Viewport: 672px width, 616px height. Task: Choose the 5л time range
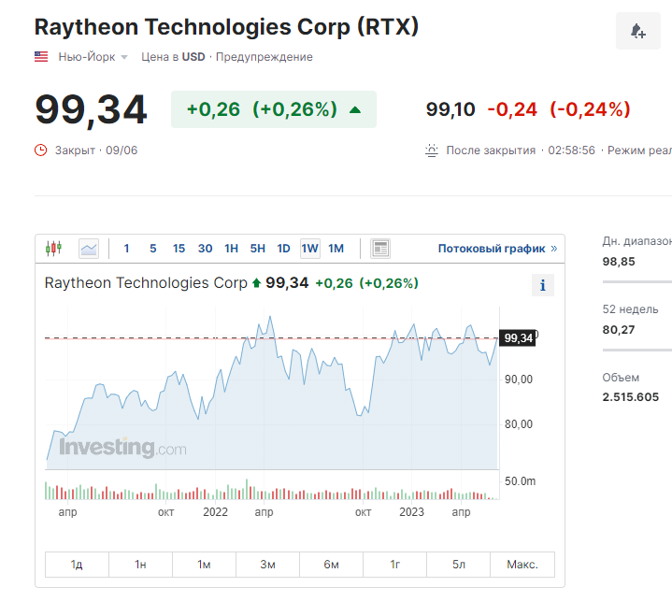point(458,565)
